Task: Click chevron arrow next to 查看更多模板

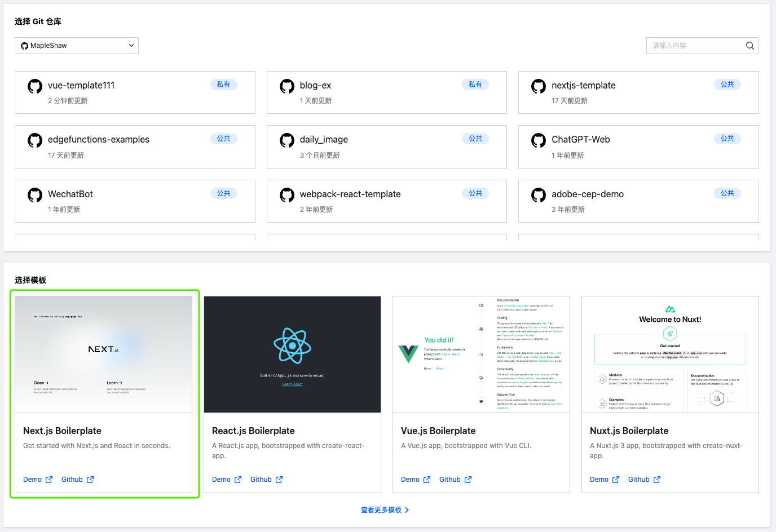Action: tap(407, 510)
